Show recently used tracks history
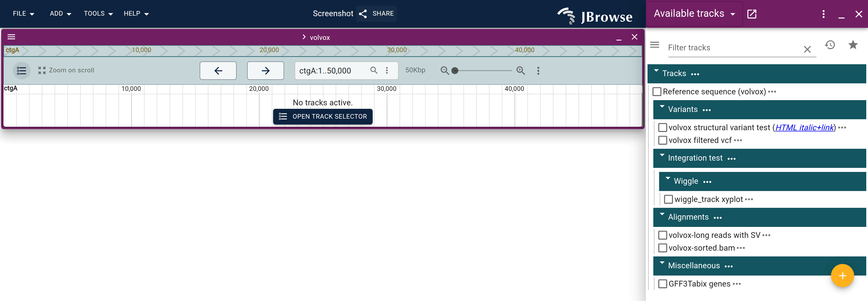Viewport: 868px width, 301px height. [x=830, y=45]
